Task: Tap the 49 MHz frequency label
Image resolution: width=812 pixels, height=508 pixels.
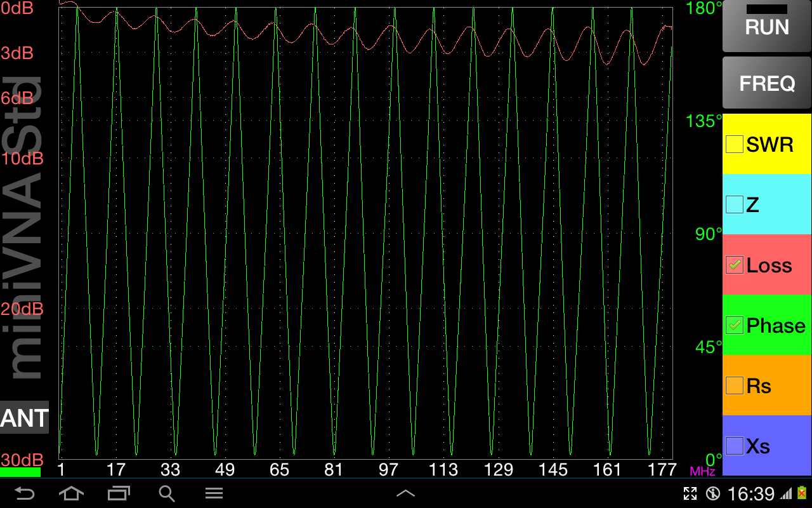Action: tap(225, 469)
